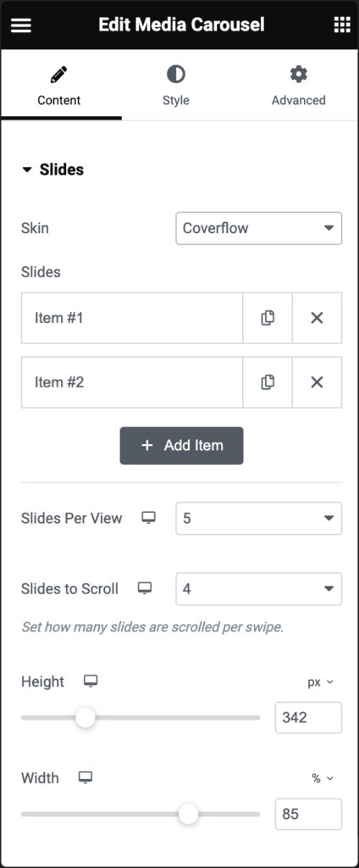
Task: Open the Slides to Scroll dropdown
Action: [x=259, y=588]
